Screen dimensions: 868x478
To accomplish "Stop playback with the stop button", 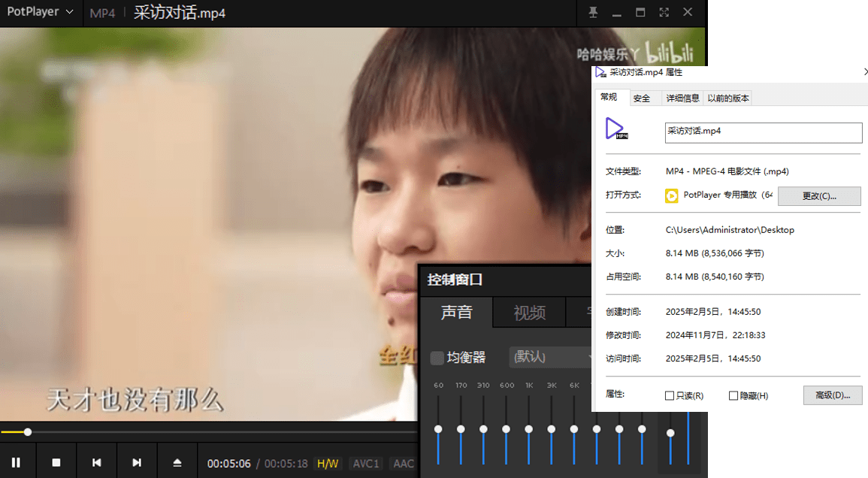I will click(x=56, y=461).
